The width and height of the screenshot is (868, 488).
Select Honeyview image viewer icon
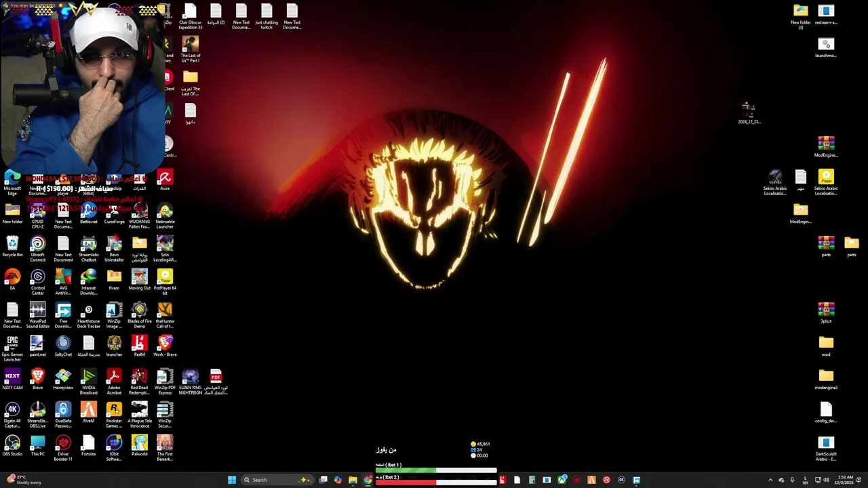tap(63, 380)
